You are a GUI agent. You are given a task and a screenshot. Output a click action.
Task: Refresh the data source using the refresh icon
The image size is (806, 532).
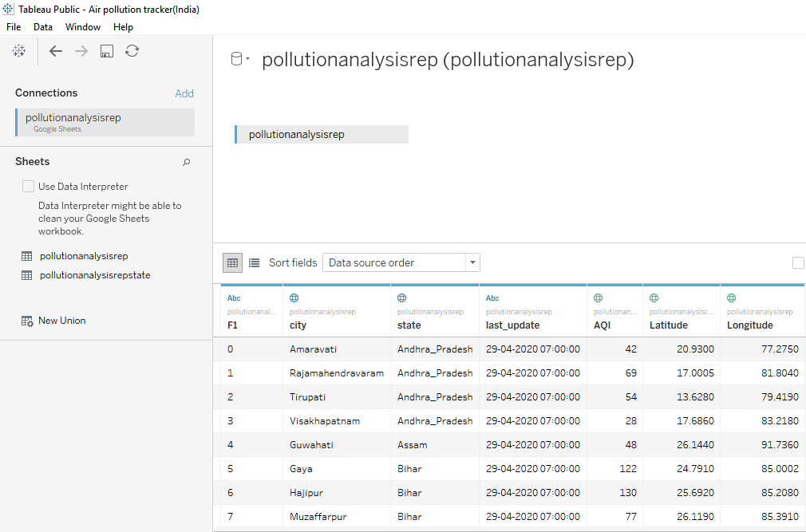(x=132, y=50)
